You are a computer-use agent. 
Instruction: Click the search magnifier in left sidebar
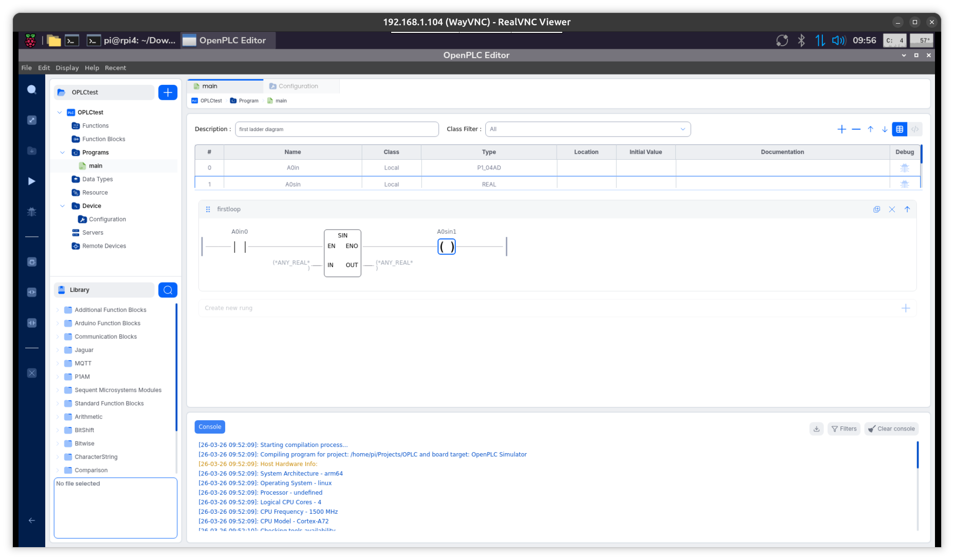click(31, 90)
